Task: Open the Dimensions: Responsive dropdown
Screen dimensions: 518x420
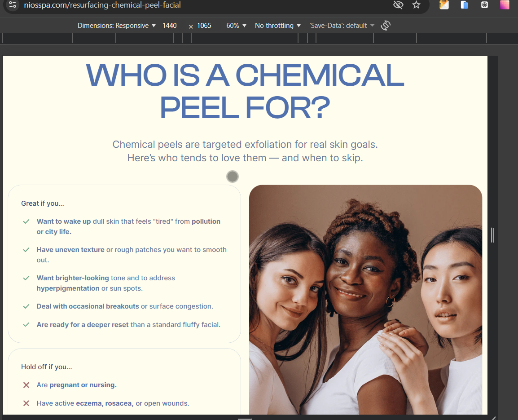Action: tap(116, 26)
